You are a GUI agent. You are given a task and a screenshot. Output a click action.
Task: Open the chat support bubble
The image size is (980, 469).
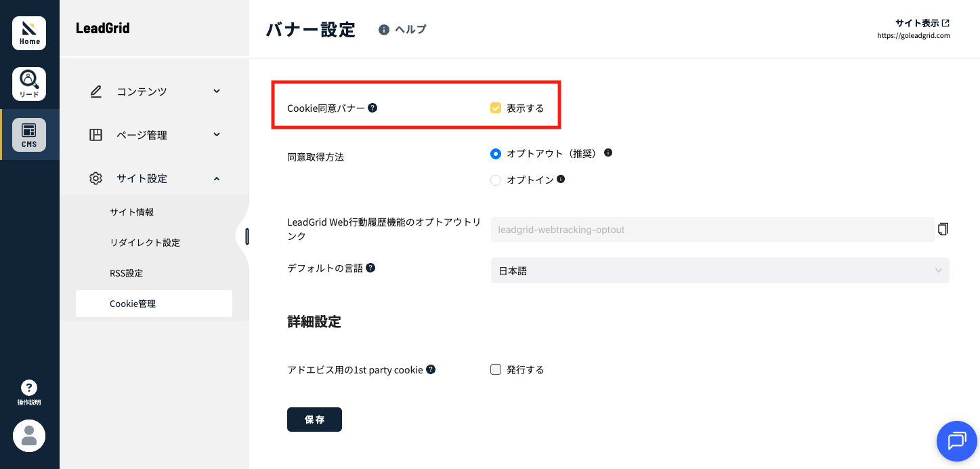(x=956, y=441)
